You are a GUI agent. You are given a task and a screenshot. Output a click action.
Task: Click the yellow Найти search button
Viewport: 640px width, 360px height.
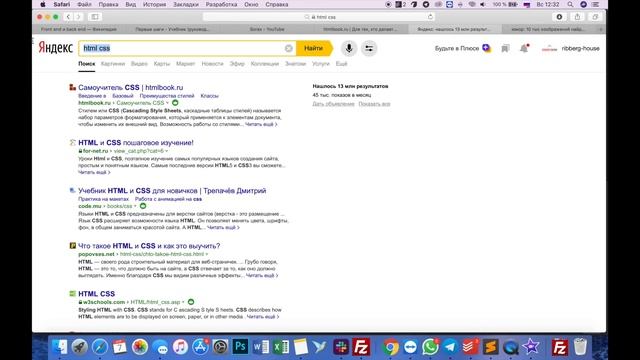[x=314, y=48]
